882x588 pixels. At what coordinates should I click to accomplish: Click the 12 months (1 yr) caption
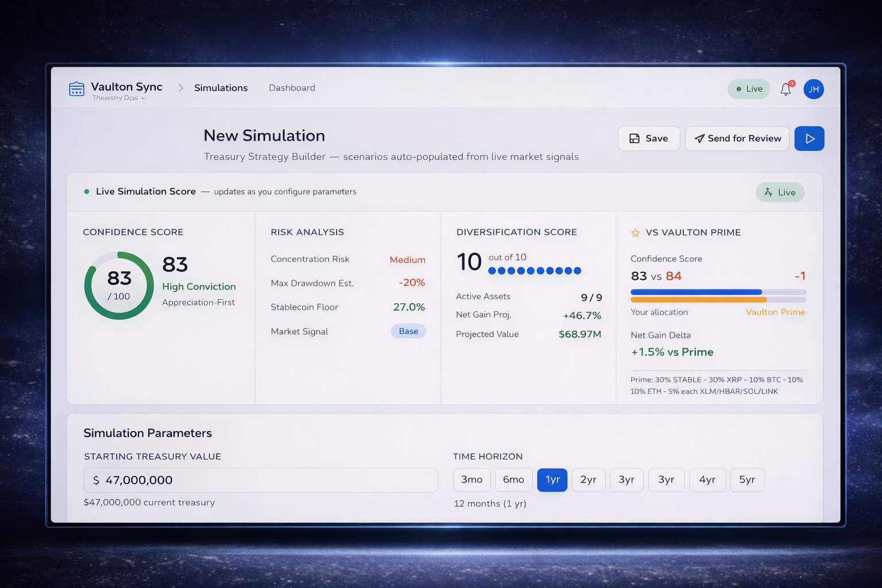pos(490,504)
